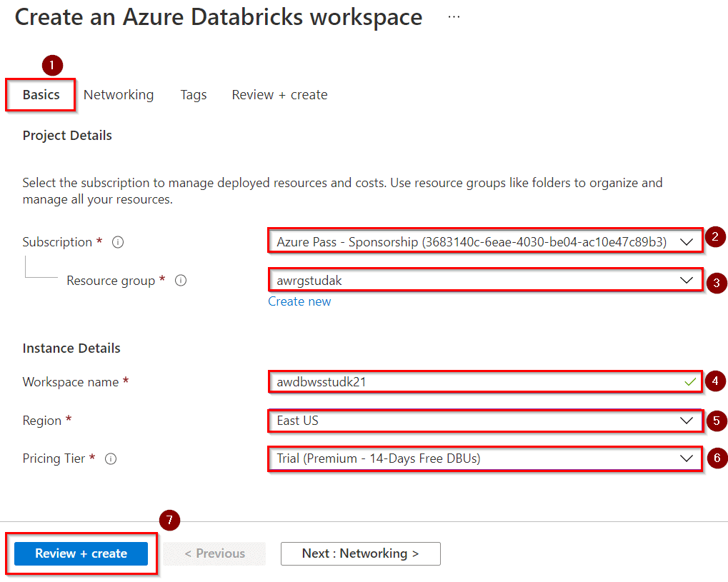
Task: Click the chevron on the Resource group selector
Action: tap(688, 281)
